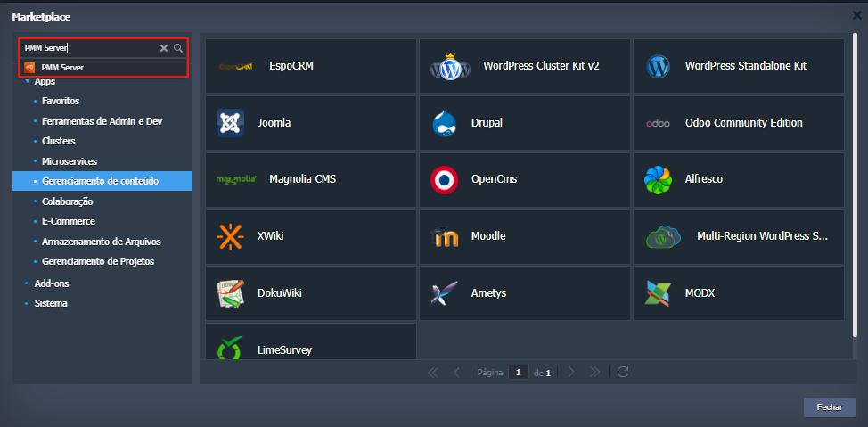Open the Add-ons section
Image resolution: width=868 pixels, height=427 pixels.
click(x=52, y=283)
